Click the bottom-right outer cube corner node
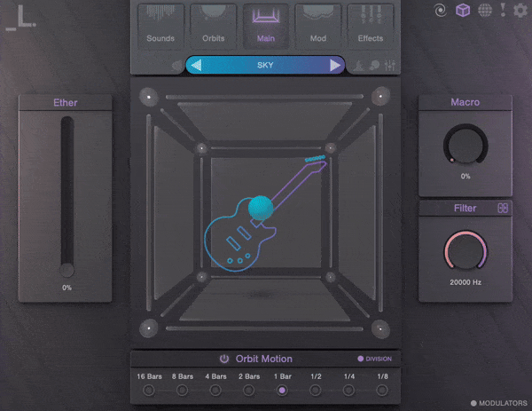 pyautogui.click(x=380, y=328)
